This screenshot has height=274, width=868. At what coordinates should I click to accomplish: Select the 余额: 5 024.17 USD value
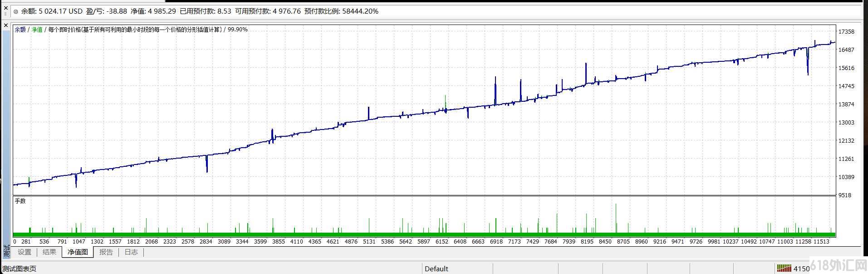52,11
